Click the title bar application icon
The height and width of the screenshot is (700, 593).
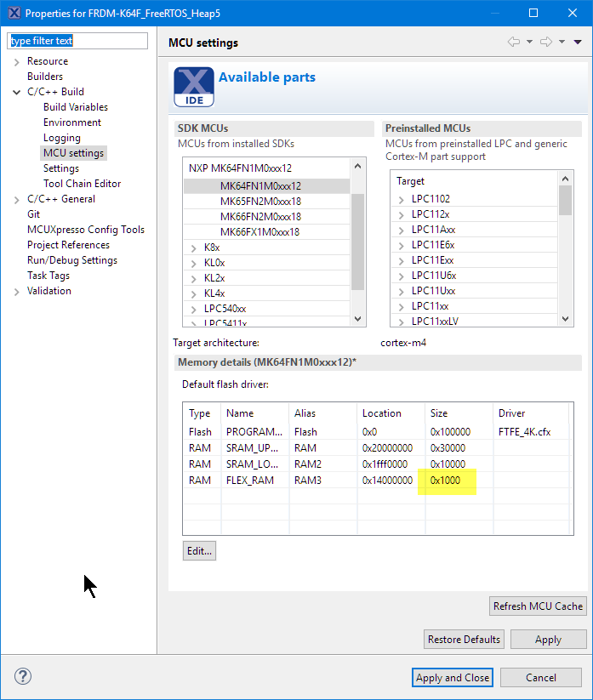14,13
